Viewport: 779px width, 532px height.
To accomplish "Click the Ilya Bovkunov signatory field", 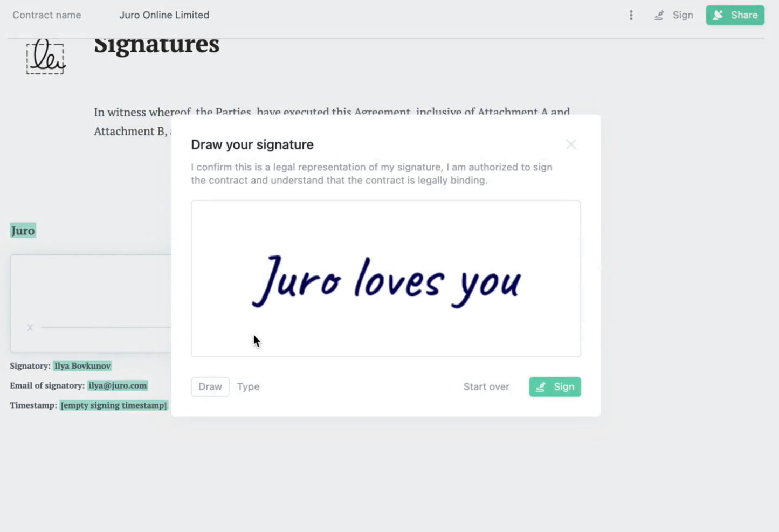I will click(x=82, y=365).
